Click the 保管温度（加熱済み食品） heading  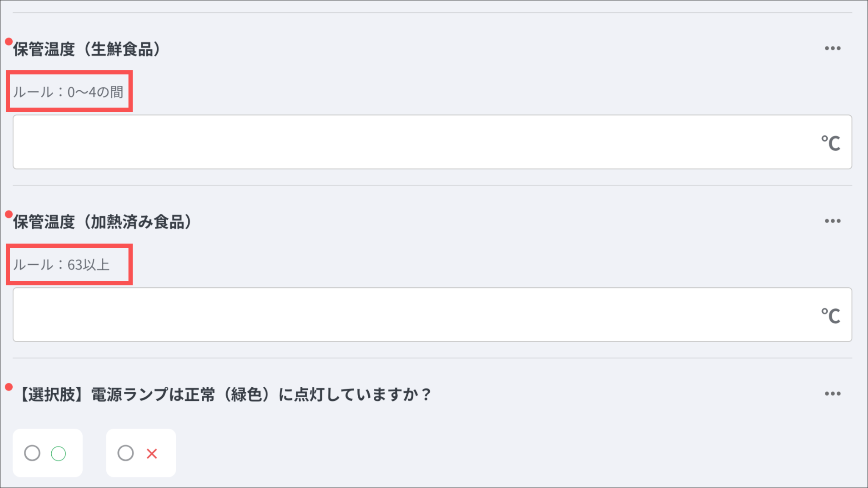pyautogui.click(x=103, y=222)
